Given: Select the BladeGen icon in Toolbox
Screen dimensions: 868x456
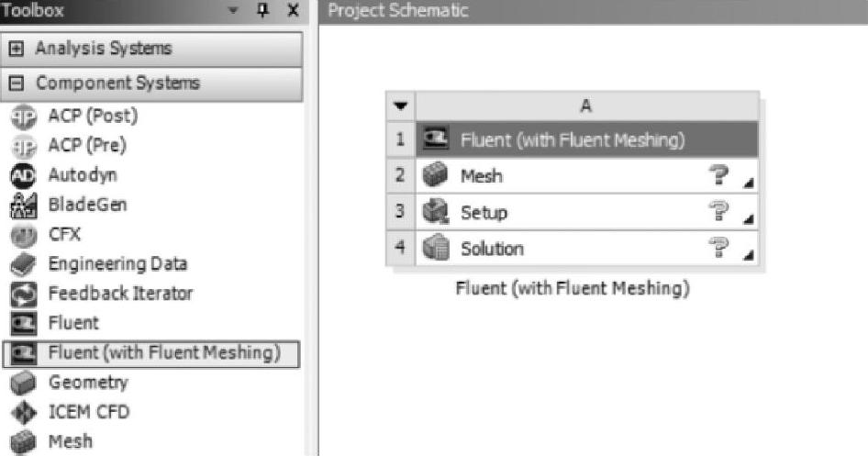Looking at the screenshot, I should click(21, 204).
